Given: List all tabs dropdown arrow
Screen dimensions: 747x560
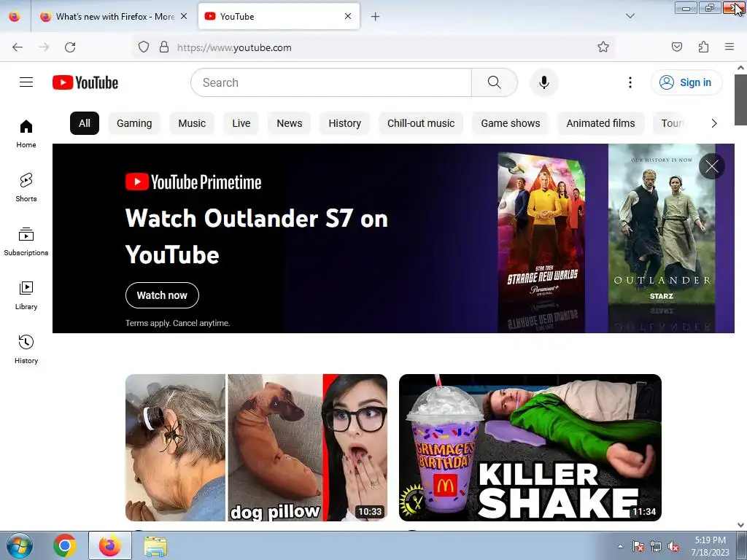Looking at the screenshot, I should [x=630, y=16].
